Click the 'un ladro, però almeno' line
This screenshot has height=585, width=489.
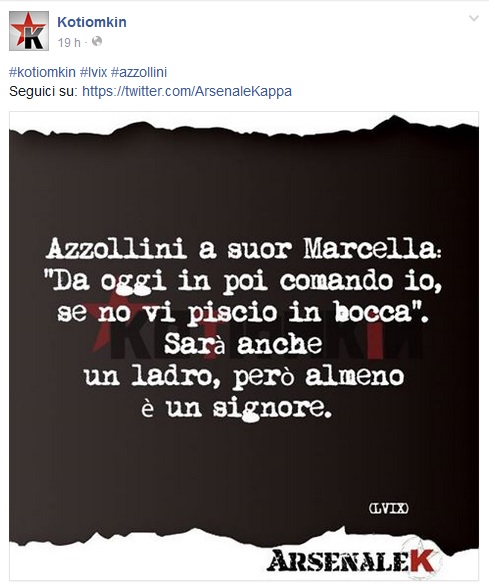[x=244, y=377]
